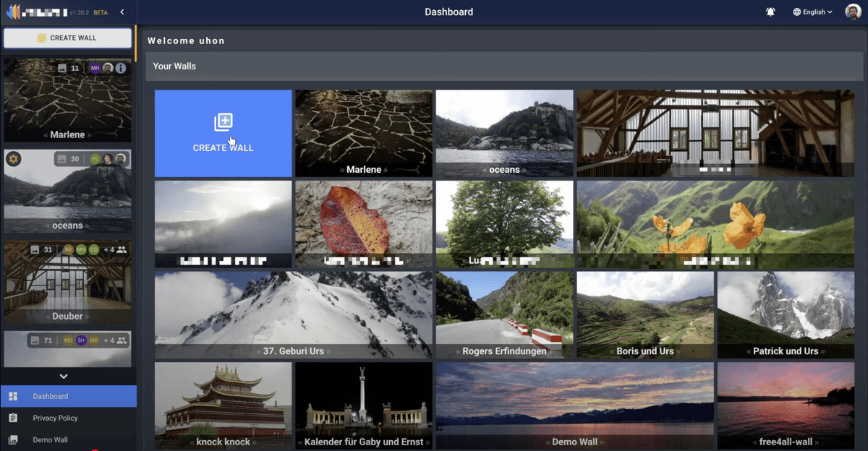Collapse the sidebar with the left chevron
This screenshot has height=451, width=868.
click(122, 12)
